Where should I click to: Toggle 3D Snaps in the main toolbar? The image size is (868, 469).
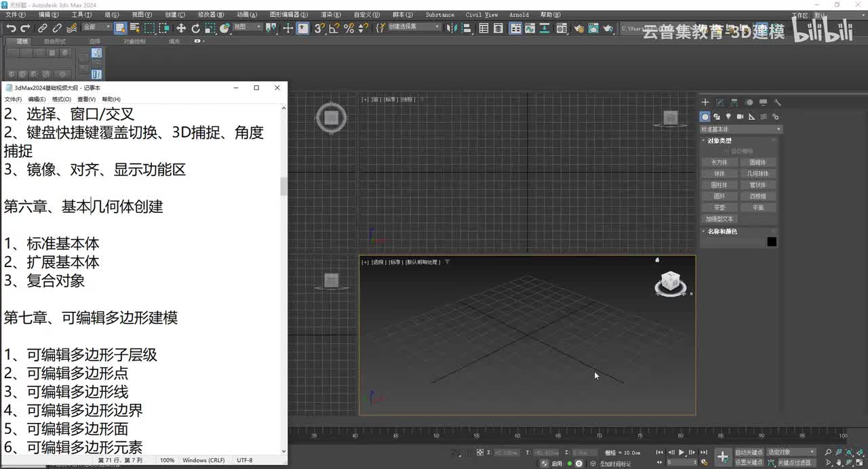point(319,28)
